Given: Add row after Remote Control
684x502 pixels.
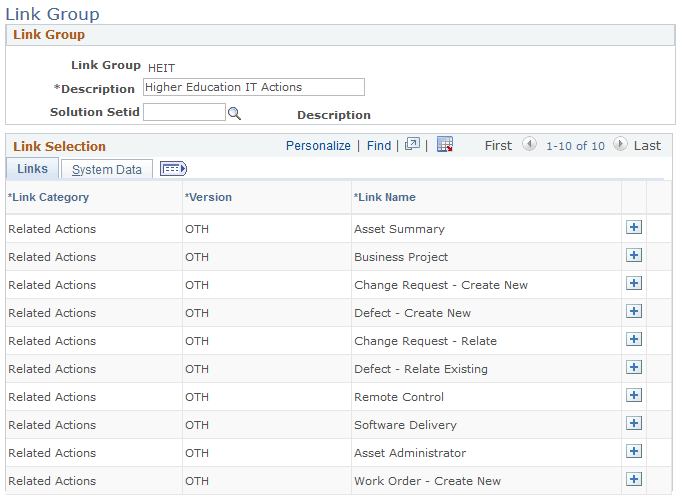Looking at the screenshot, I should click(634, 395).
